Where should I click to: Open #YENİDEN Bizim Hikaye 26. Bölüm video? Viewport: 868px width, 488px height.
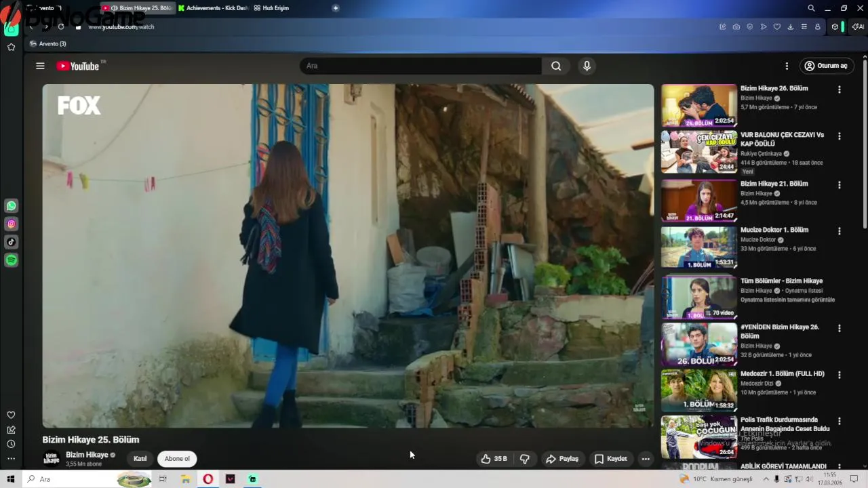click(780, 331)
